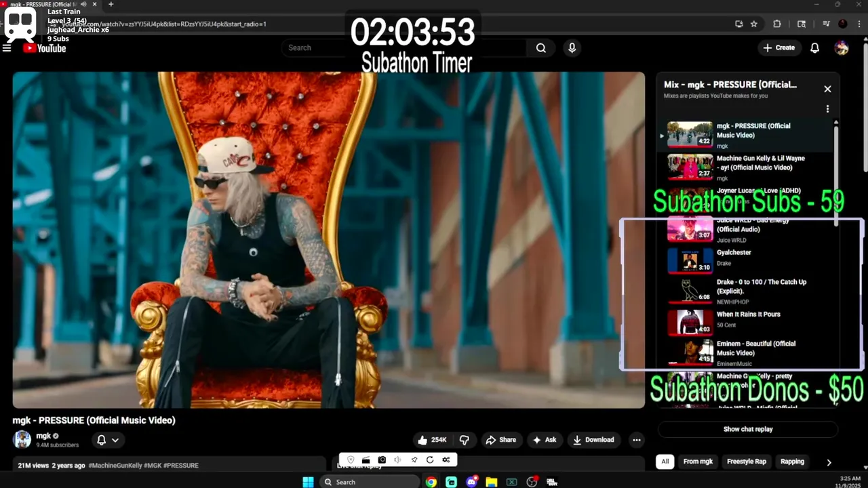
Task: Open a new Chrome tab
Action: (x=111, y=4)
